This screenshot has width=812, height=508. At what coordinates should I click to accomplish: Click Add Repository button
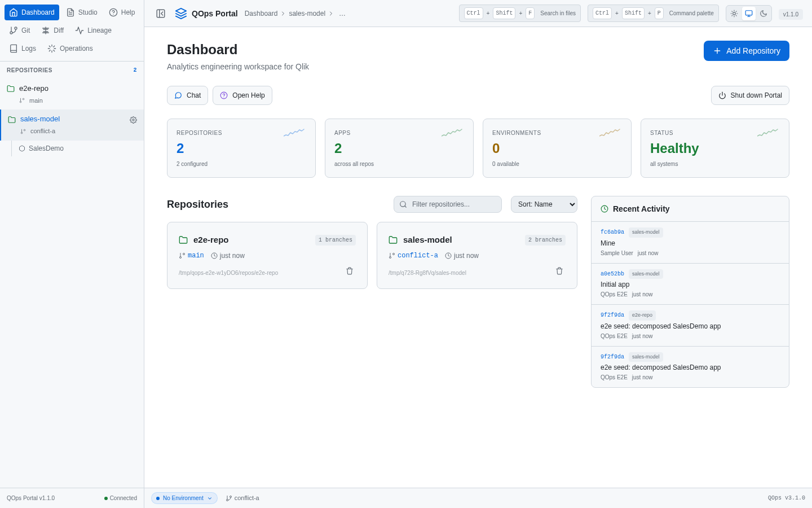coord(747,51)
